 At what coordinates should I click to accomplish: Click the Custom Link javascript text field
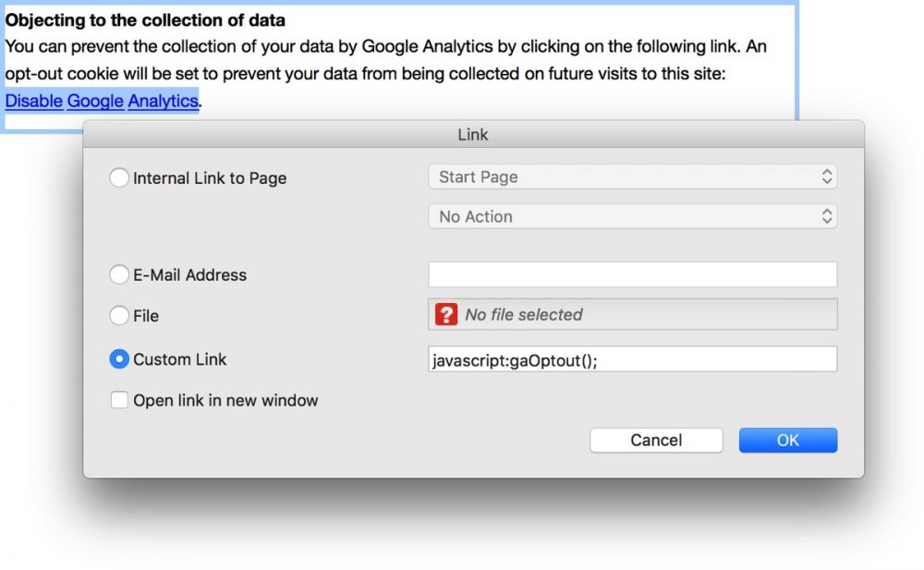(632, 359)
